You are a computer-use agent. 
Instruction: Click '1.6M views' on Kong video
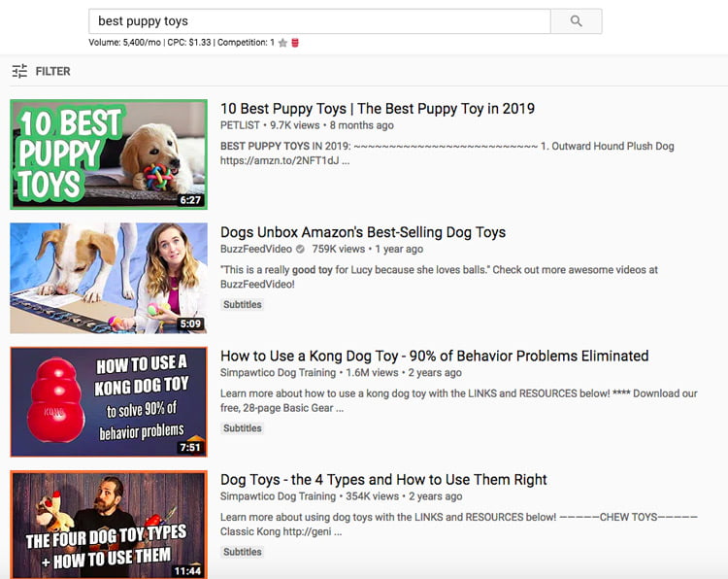click(x=372, y=373)
